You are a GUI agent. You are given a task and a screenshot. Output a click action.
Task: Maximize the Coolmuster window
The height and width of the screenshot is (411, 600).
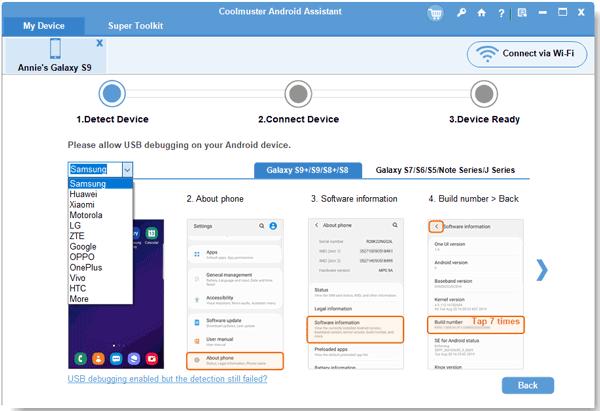[562, 12]
